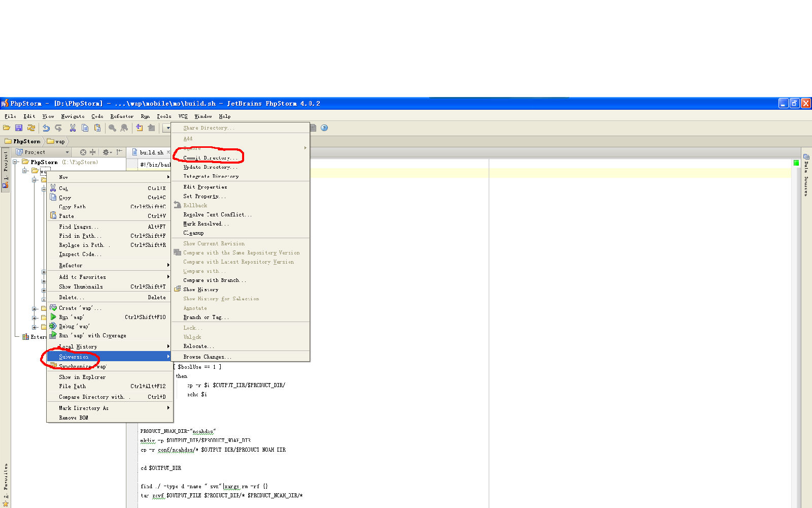Select Compare with Branch menu entry

click(241, 280)
